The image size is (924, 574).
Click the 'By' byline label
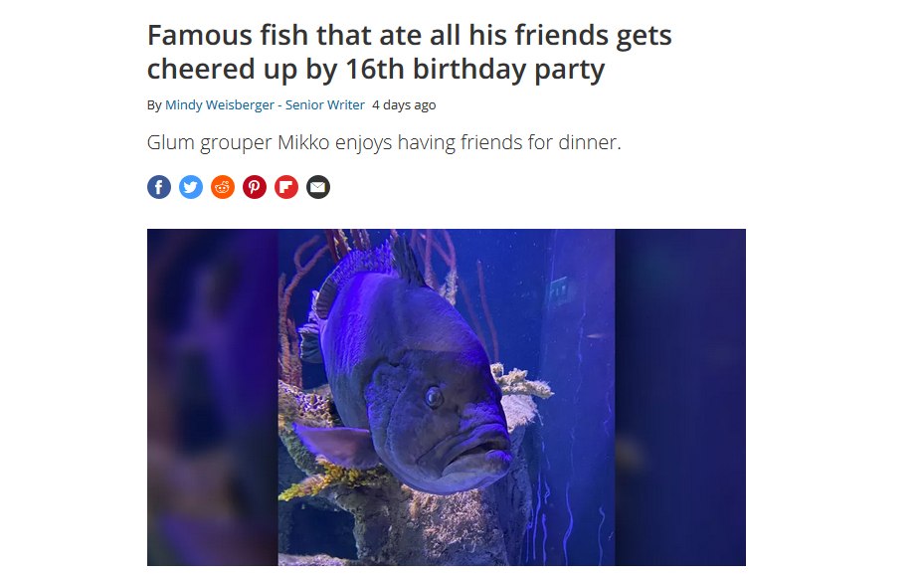click(x=154, y=104)
